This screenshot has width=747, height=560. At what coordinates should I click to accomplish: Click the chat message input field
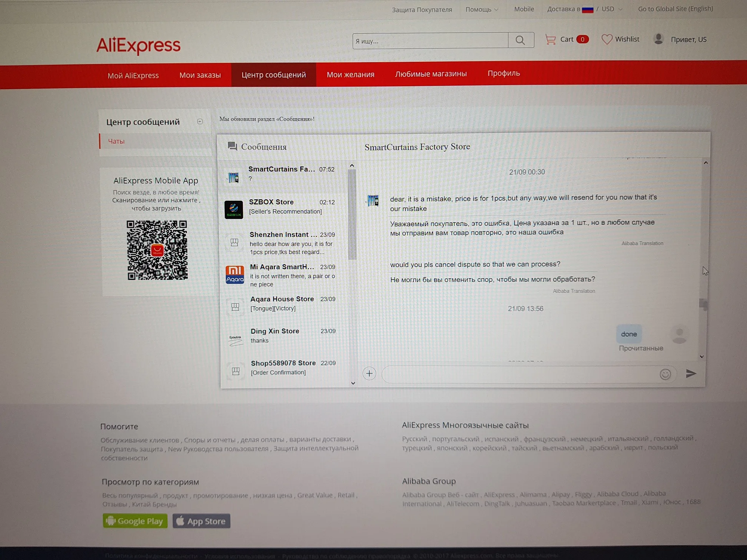[519, 374]
